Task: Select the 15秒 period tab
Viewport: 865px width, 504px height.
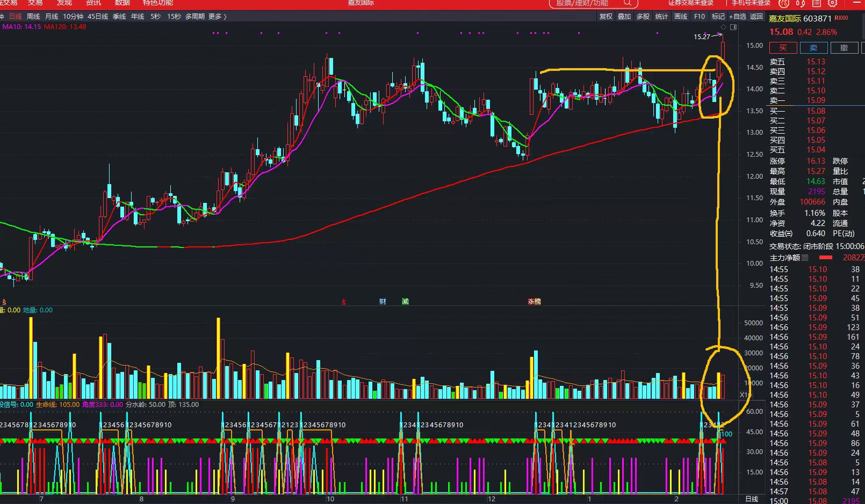Action: click(x=174, y=17)
